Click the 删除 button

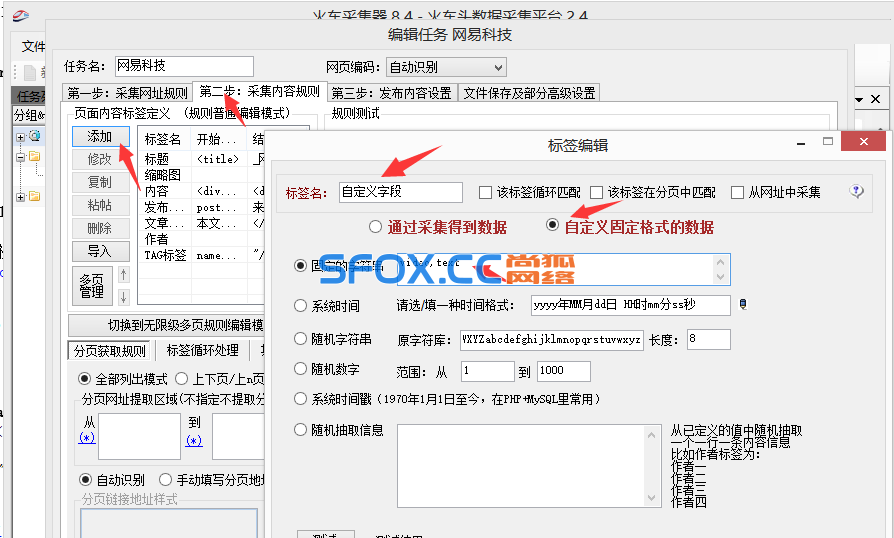point(100,229)
